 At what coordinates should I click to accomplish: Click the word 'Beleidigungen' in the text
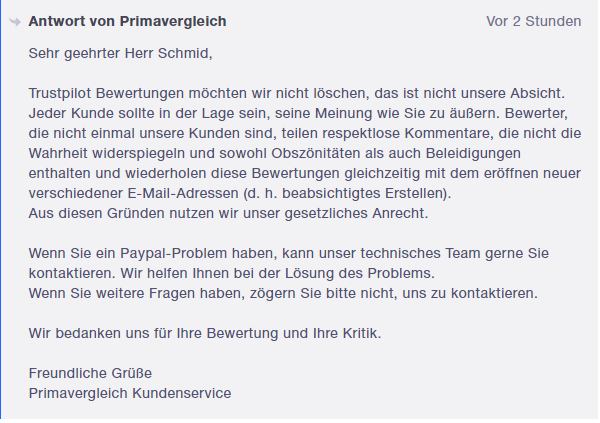click(473, 154)
